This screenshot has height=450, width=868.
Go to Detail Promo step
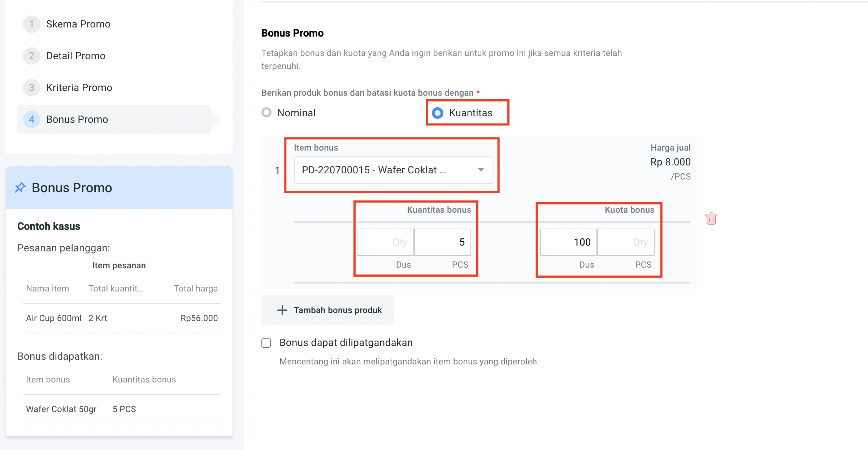[76, 56]
